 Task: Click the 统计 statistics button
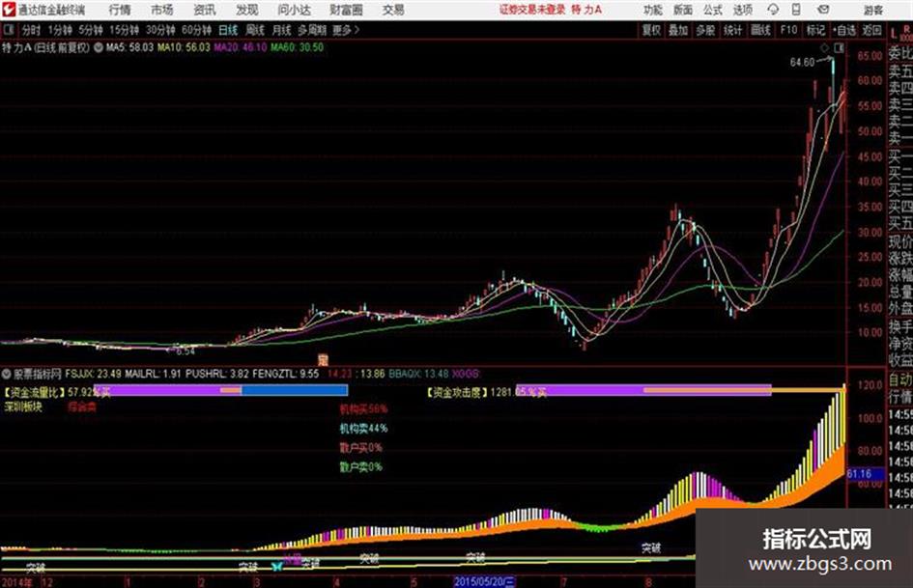pyautogui.click(x=732, y=30)
